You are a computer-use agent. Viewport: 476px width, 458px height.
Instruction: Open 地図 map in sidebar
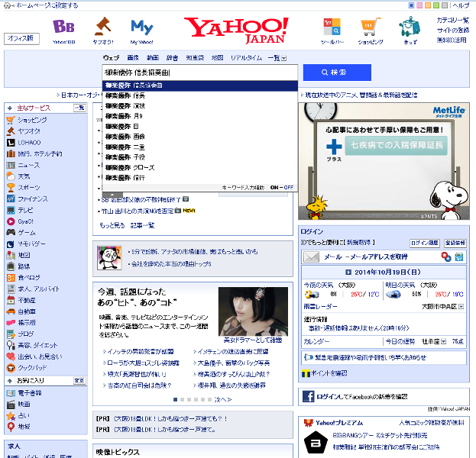(24, 256)
